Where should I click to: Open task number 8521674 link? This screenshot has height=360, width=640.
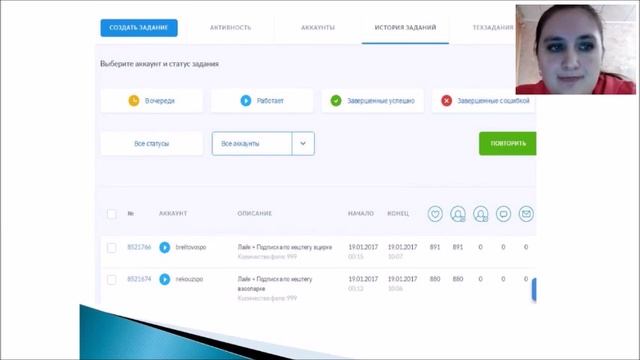(139, 279)
